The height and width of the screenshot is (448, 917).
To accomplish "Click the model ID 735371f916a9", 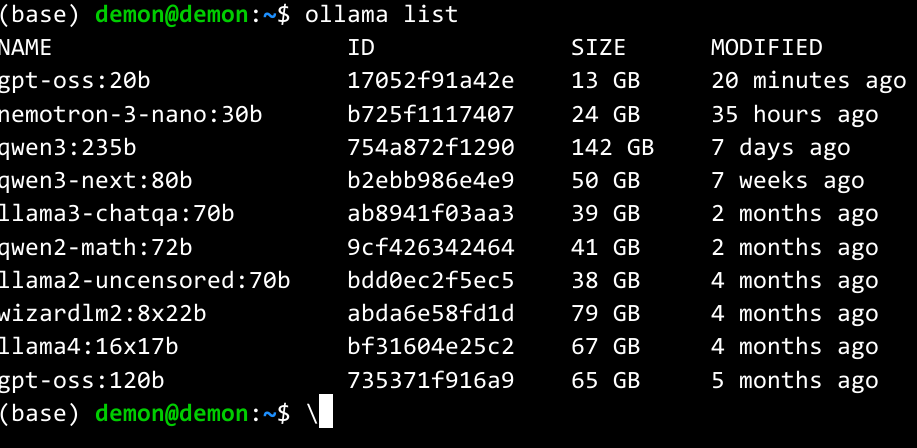I will point(430,380).
